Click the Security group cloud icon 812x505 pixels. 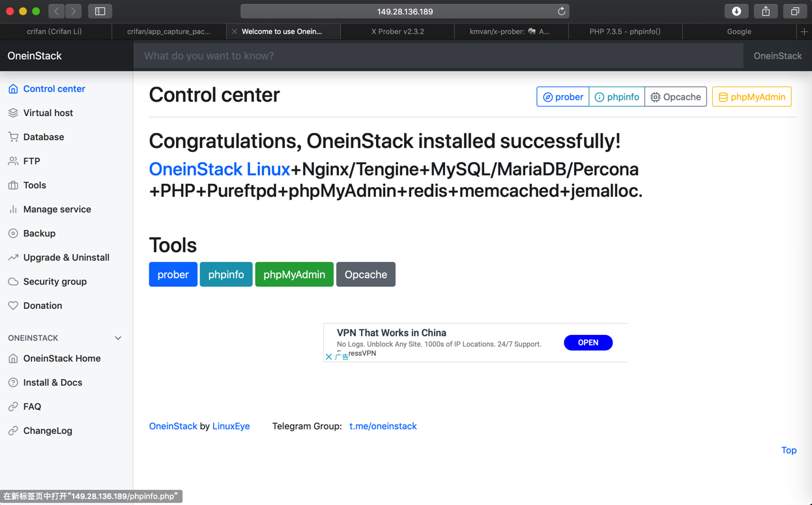coord(13,281)
